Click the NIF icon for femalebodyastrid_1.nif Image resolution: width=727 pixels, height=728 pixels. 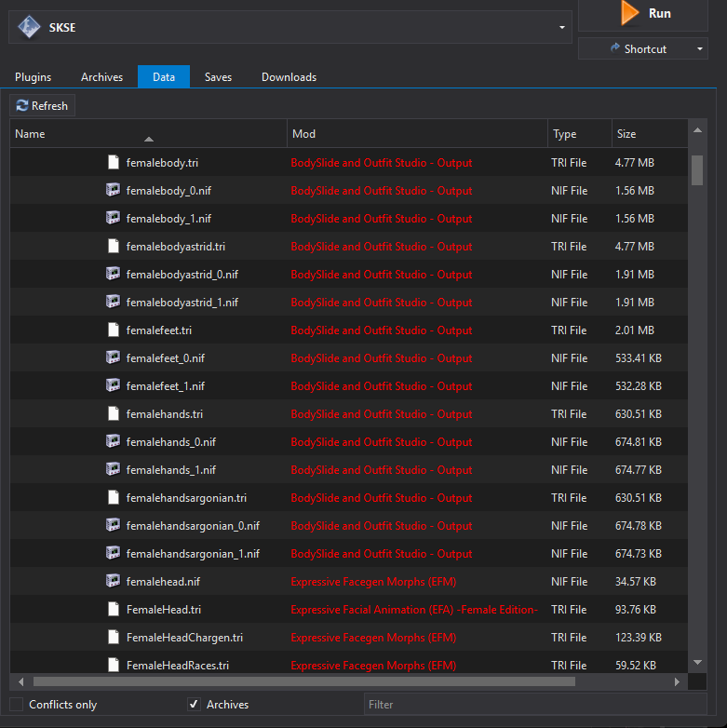tap(113, 302)
